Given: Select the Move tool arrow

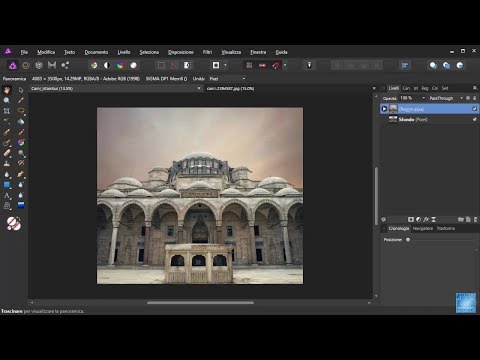Looking at the screenshot, I should pos(21,90).
